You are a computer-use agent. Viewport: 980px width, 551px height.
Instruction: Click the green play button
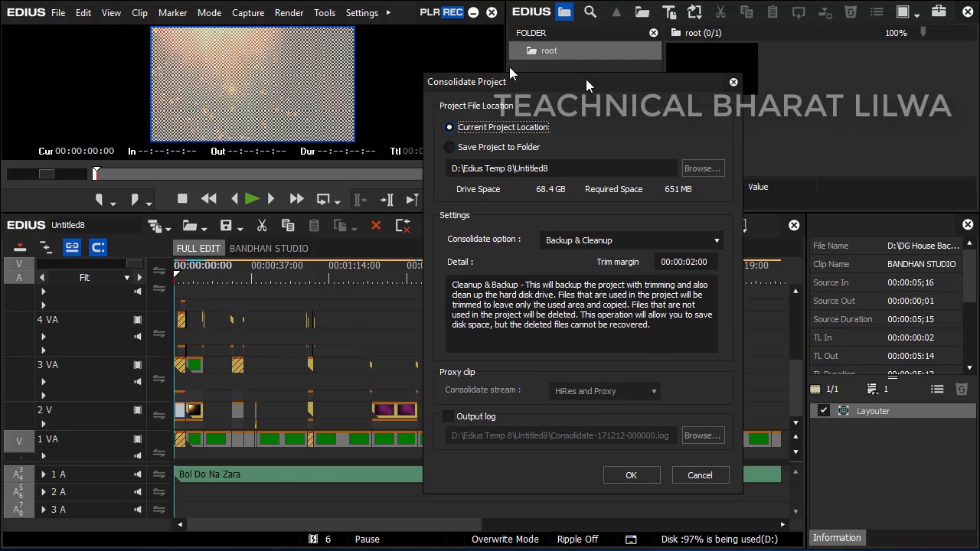[252, 199]
